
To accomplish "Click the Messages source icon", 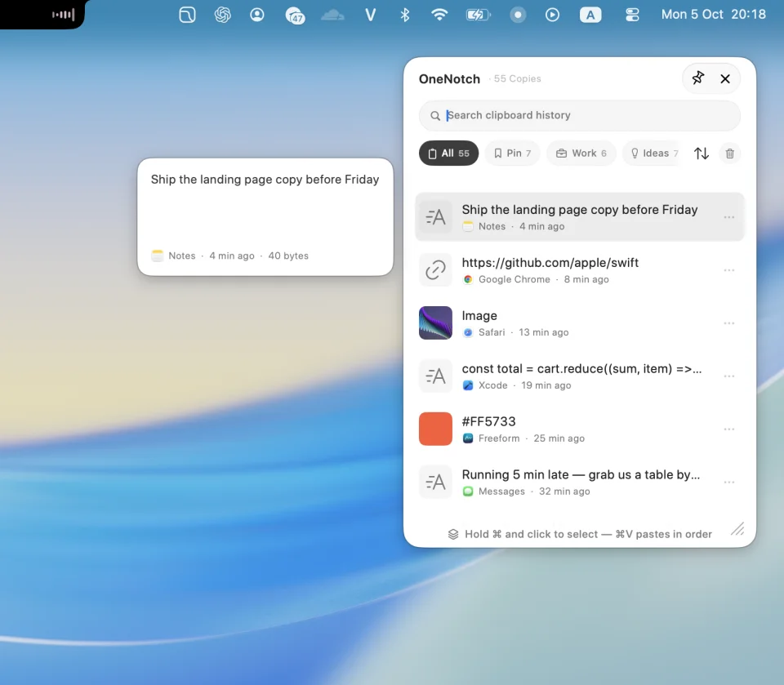I will (x=468, y=492).
